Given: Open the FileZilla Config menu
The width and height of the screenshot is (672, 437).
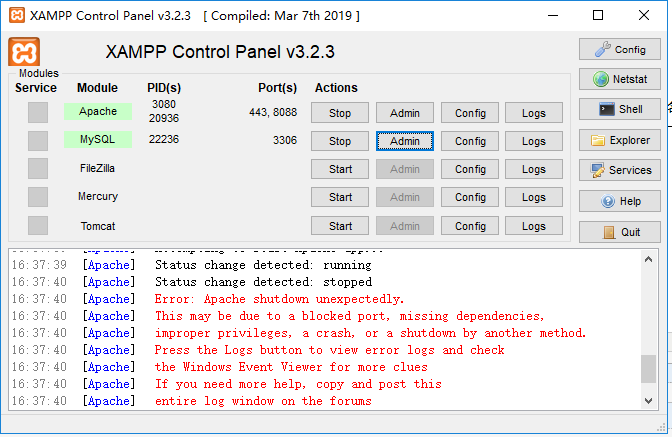Looking at the screenshot, I should coord(470,169).
